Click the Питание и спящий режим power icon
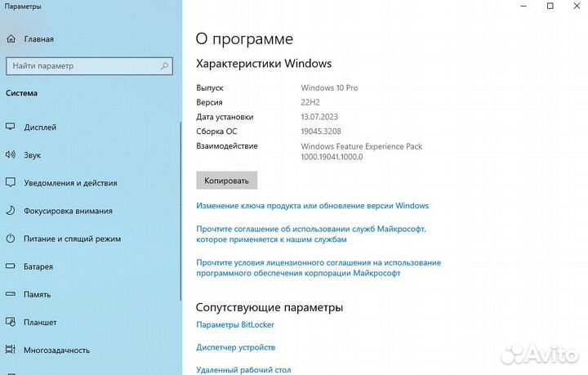Image resolution: width=588 pixels, height=375 pixels. tap(11, 239)
